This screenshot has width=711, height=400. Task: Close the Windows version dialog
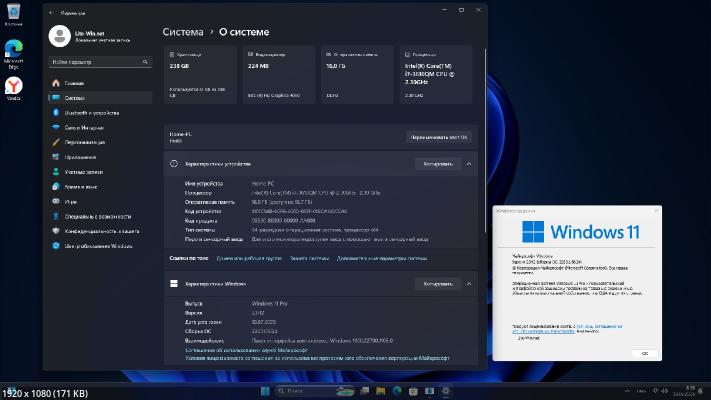(x=656, y=211)
